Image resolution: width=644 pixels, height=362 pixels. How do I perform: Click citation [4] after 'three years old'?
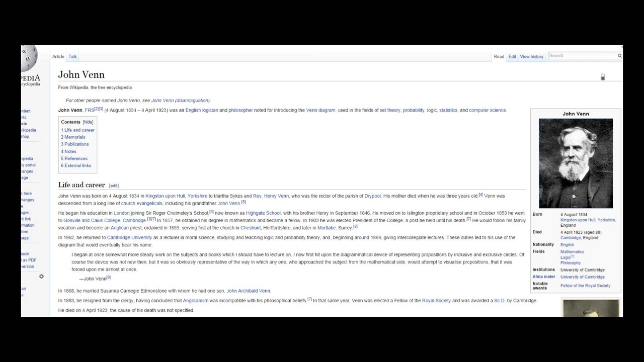480,195
